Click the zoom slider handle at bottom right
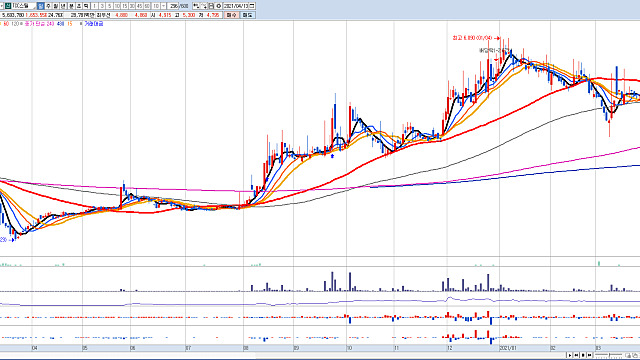 click(x=609, y=355)
